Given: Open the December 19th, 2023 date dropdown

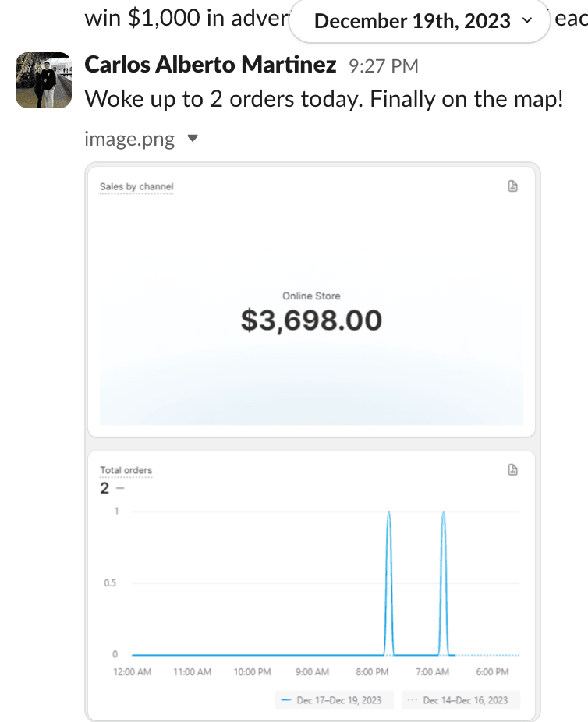Looking at the screenshot, I should click(422, 20).
